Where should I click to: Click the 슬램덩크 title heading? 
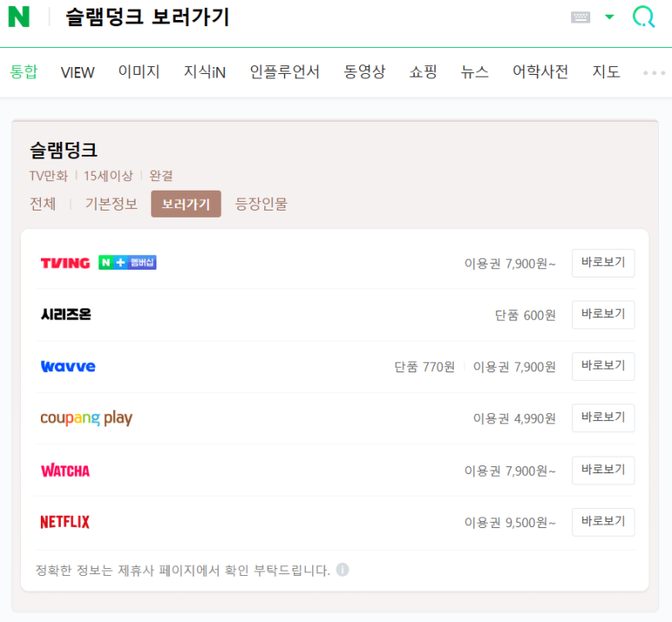pyautogui.click(x=63, y=150)
